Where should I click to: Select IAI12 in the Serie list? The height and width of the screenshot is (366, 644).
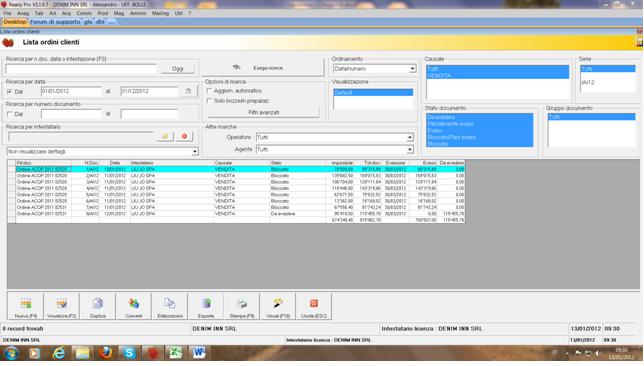click(607, 83)
